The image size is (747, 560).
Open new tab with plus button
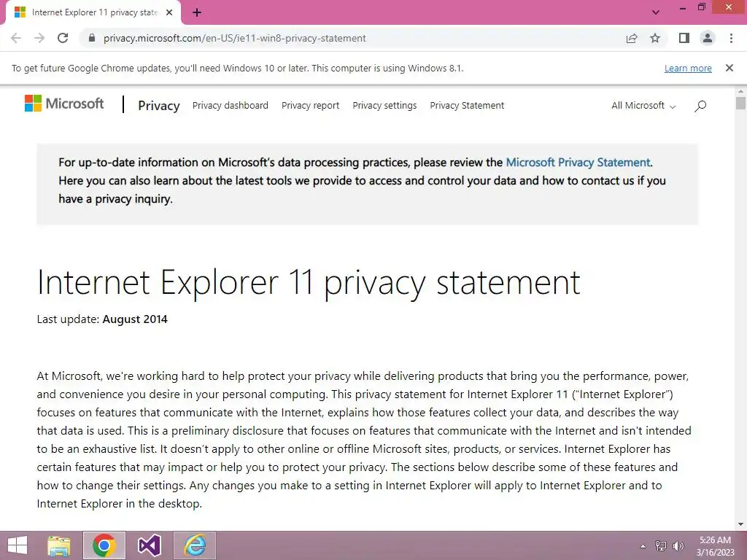(197, 12)
